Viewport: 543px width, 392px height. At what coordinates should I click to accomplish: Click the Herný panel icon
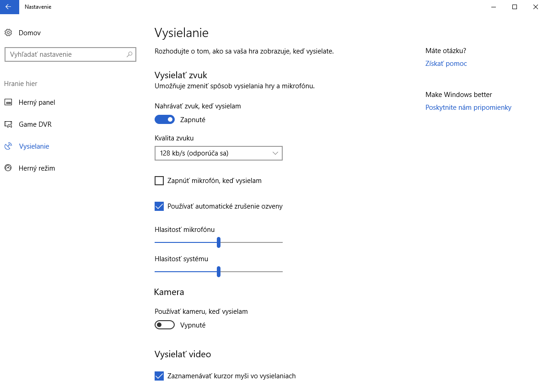click(8, 102)
